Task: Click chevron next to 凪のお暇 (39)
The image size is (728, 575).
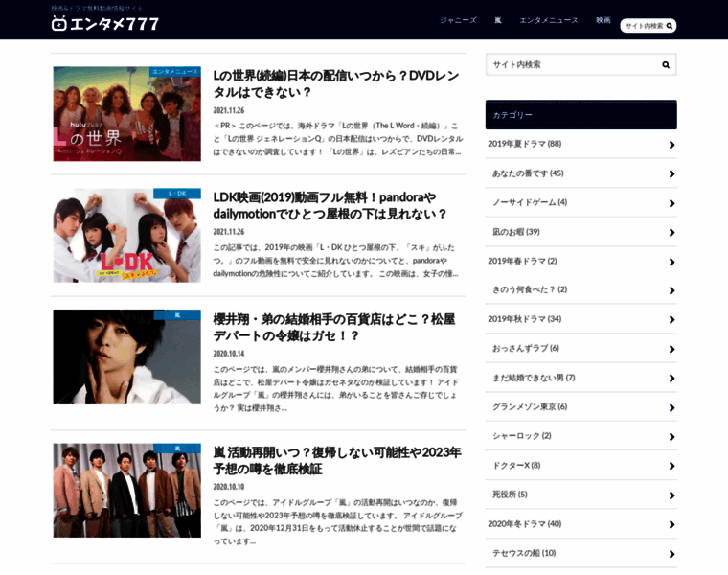Action: point(671,233)
